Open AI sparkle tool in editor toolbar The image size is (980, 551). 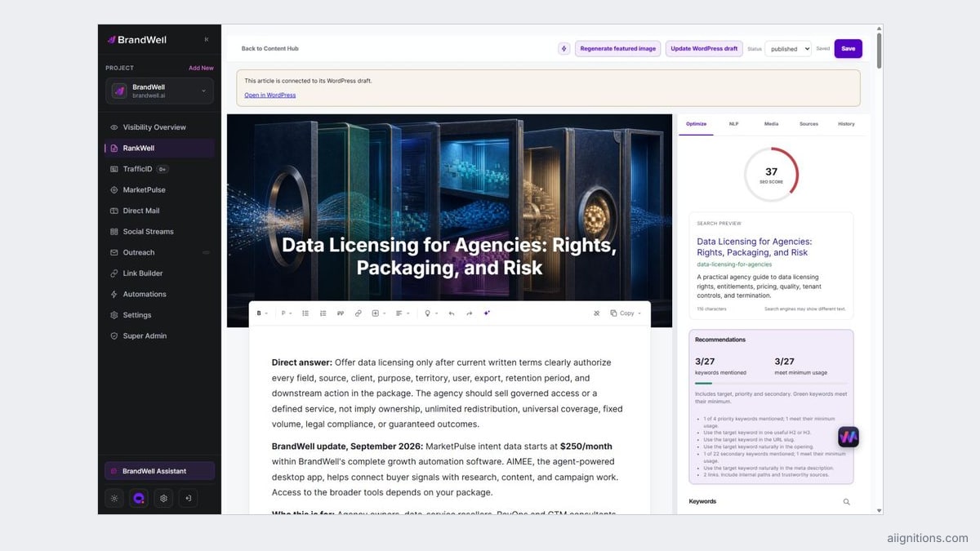(487, 313)
